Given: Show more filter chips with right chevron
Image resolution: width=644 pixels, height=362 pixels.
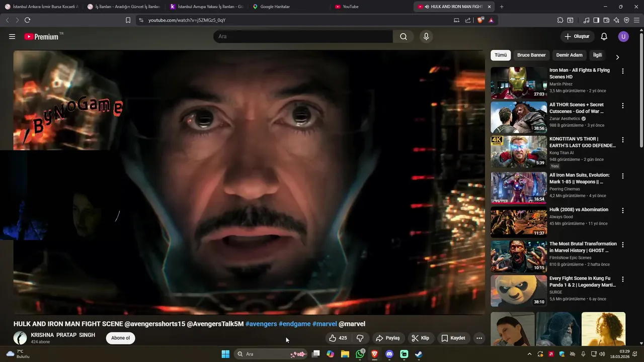Looking at the screenshot, I should [x=617, y=57].
